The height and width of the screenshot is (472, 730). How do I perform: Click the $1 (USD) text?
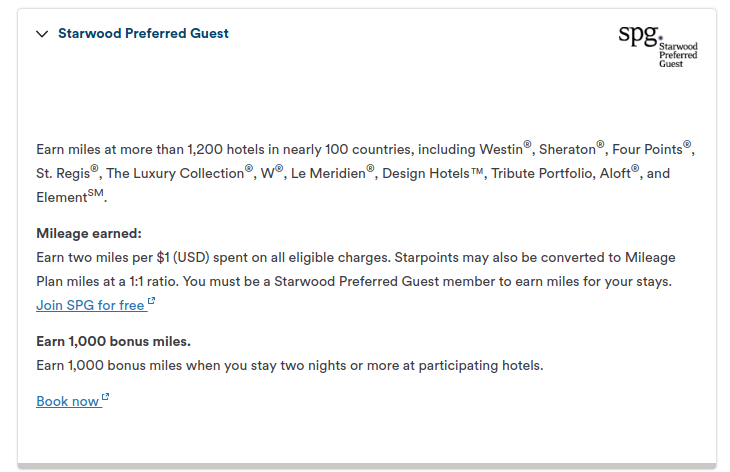tap(183, 257)
